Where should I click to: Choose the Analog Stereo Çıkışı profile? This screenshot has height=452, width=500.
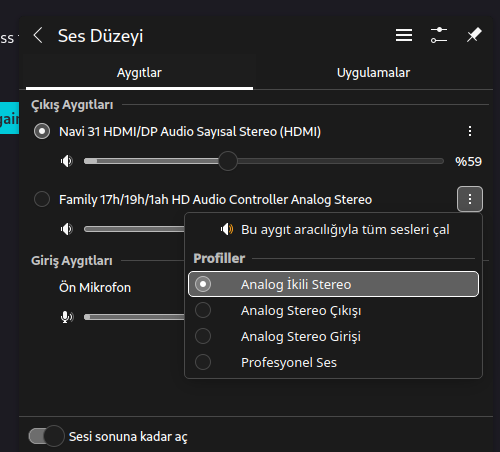click(333, 310)
